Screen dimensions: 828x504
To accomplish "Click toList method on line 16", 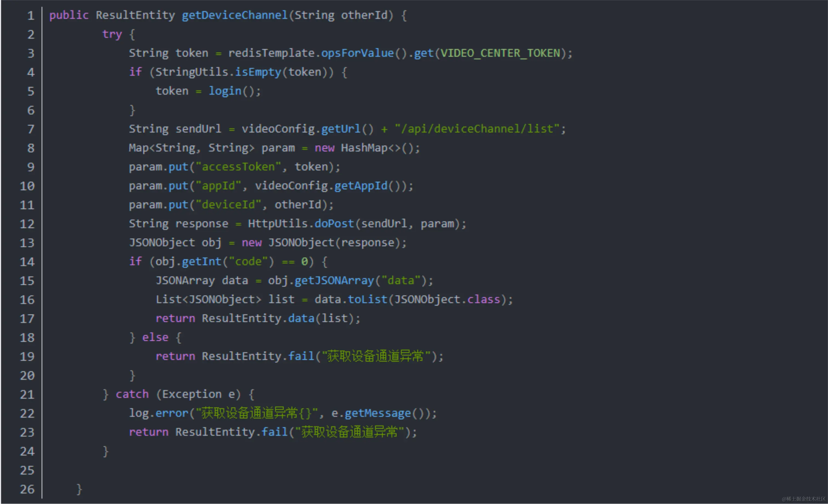I will (367, 299).
